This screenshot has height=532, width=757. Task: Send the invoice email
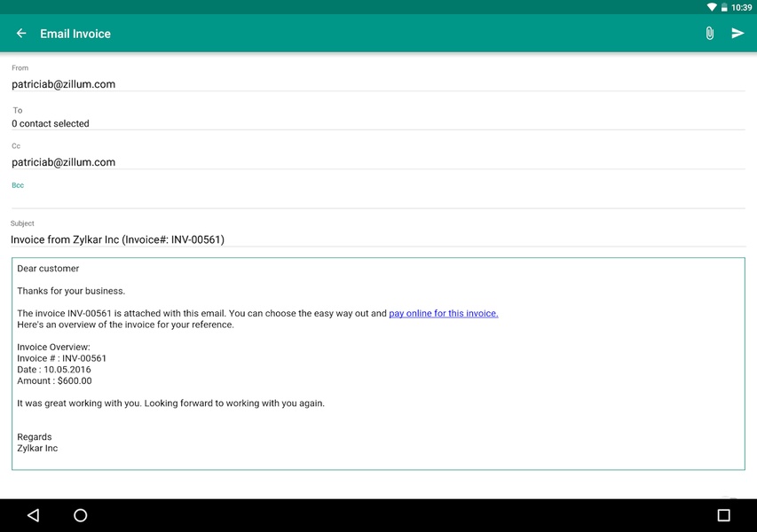737,34
